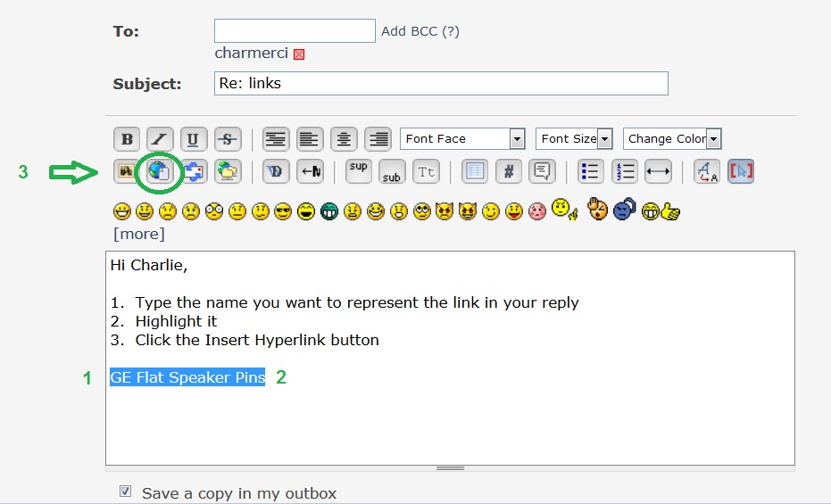The image size is (831, 504).
Task: Insert the sunglasses smiley
Action: (x=283, y=211)
